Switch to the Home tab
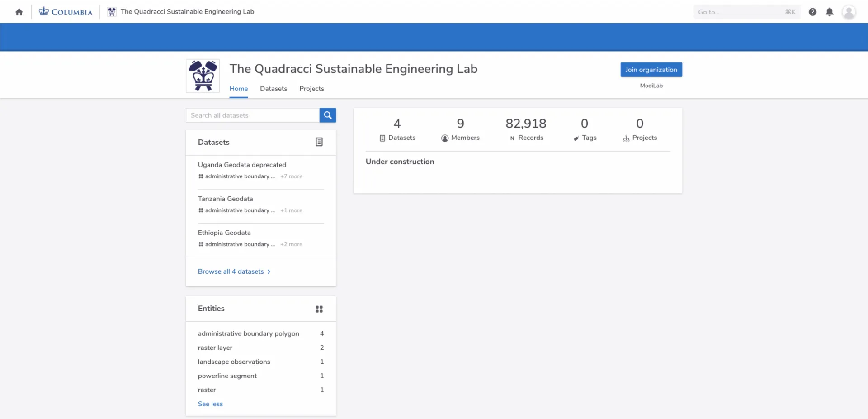Image resolution: width=868 pixels, height=419 pixels. 238,89
